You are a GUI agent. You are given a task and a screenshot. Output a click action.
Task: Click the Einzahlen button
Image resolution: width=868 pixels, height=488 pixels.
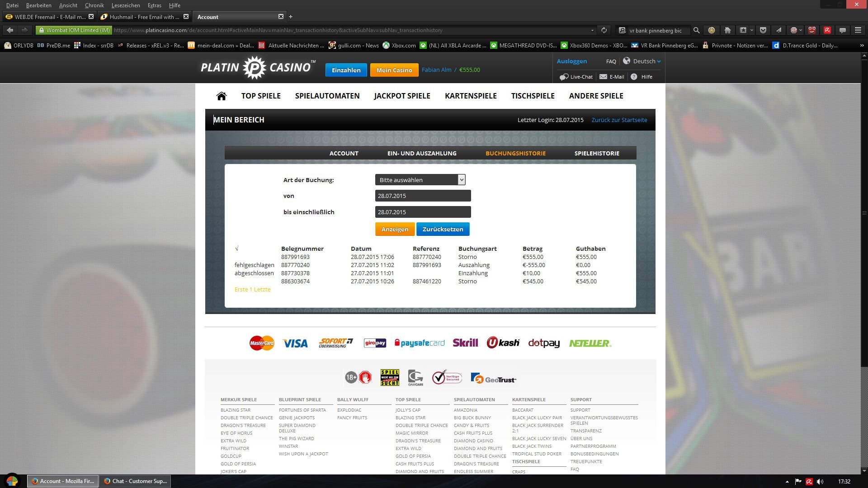[346, 70]
